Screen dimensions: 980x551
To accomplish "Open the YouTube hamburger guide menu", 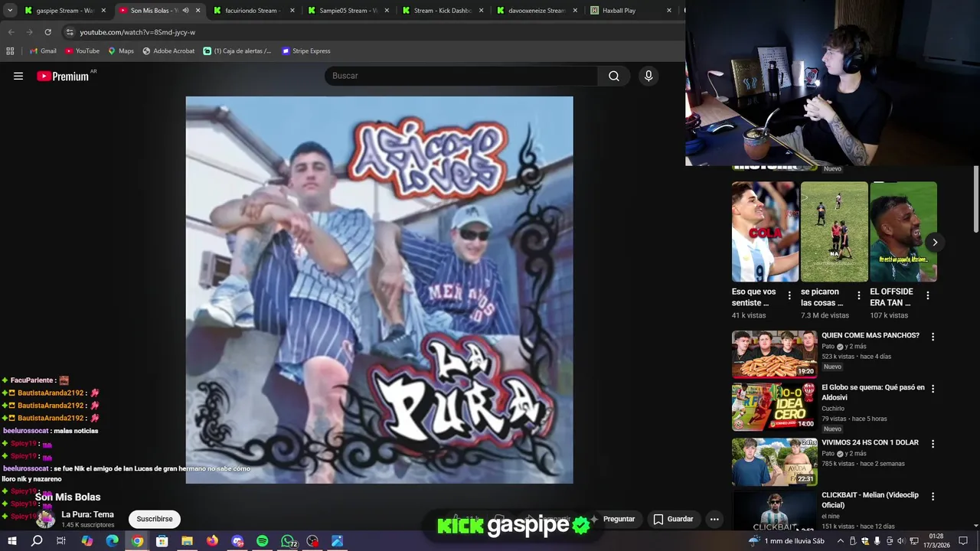I will (18, 76).
